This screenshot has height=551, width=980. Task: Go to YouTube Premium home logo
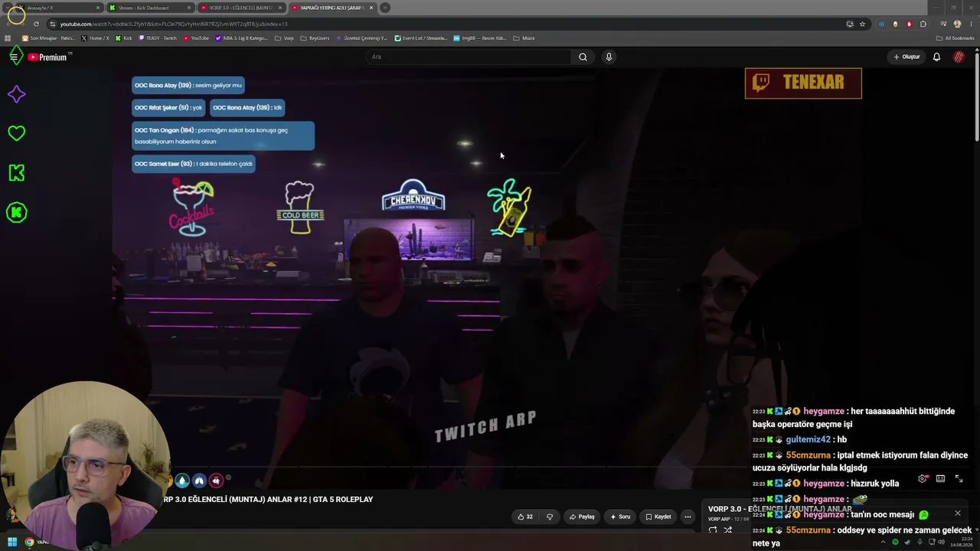(48, 57)
